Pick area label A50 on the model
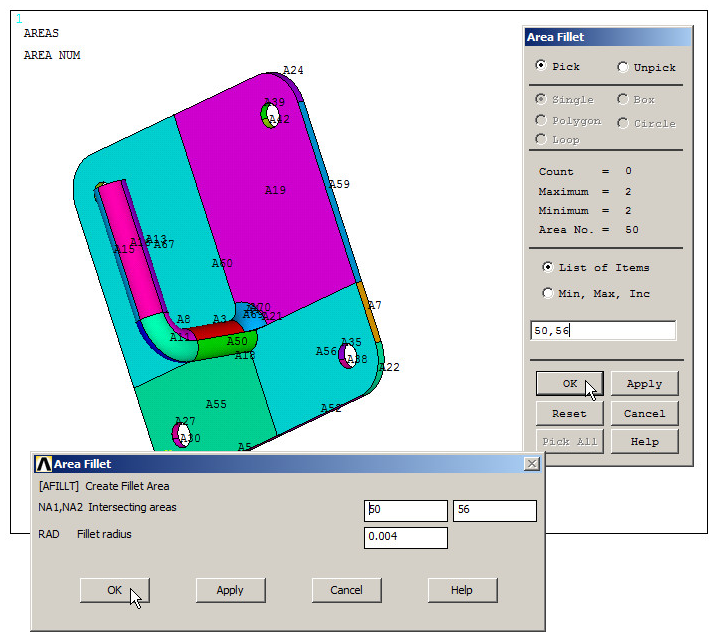Image resolution: width=720 pixels, height=632 pixels. tap(237, 341)
